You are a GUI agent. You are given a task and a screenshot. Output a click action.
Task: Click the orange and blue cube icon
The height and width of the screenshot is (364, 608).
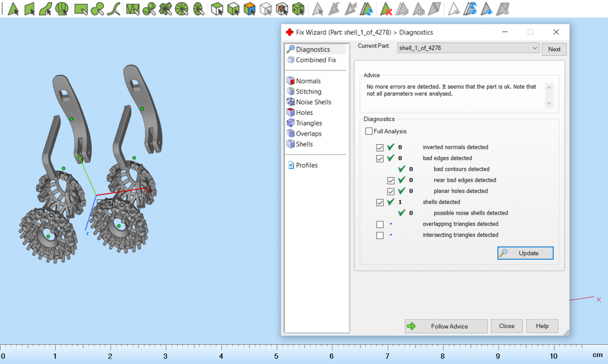[249, 9]
